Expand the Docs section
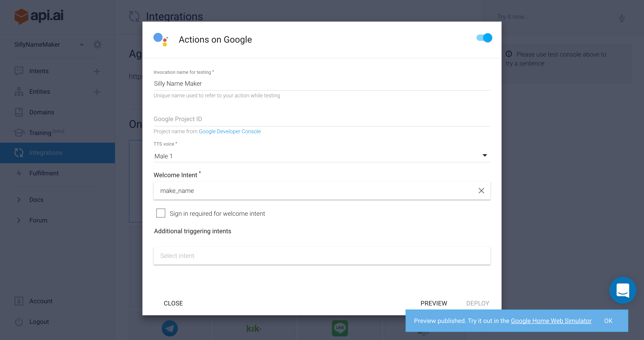Screen dimensions: 644x340 pyautogui.click(x=36, y=200)
